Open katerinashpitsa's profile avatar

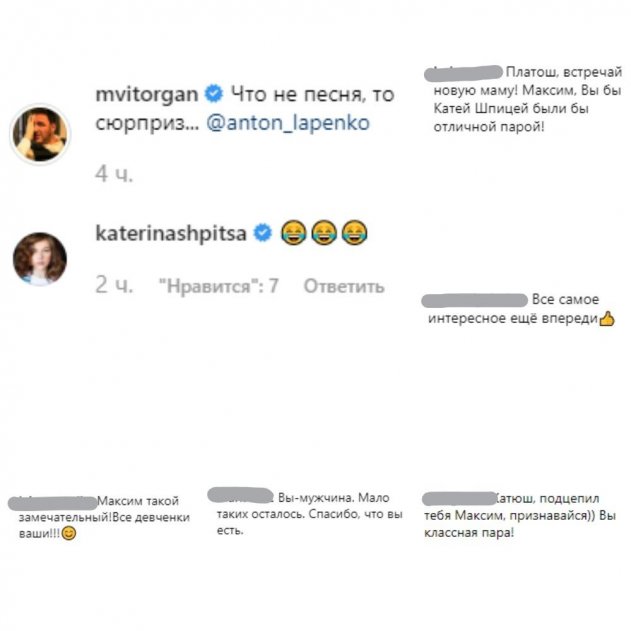coord(40,258)
